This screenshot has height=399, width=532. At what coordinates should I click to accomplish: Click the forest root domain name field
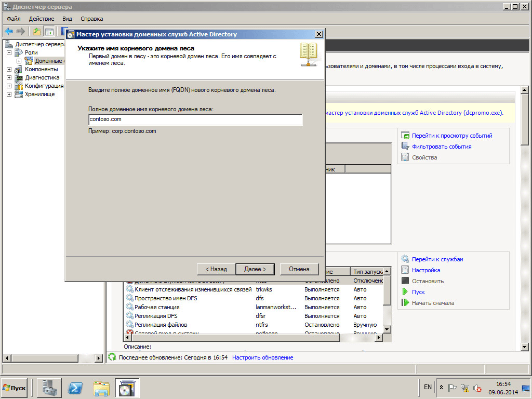coord(195,119)
